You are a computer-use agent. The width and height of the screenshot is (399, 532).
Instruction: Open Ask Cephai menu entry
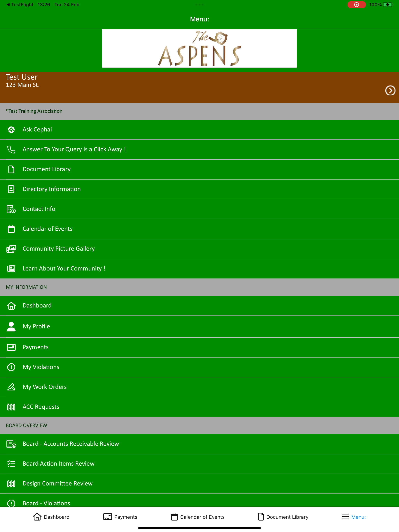[x=199, y=130]
